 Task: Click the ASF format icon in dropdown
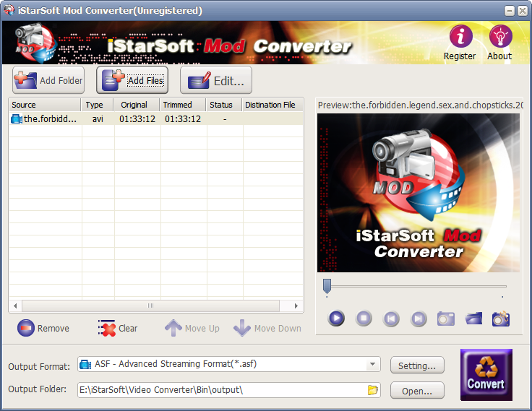coord(85,365)
